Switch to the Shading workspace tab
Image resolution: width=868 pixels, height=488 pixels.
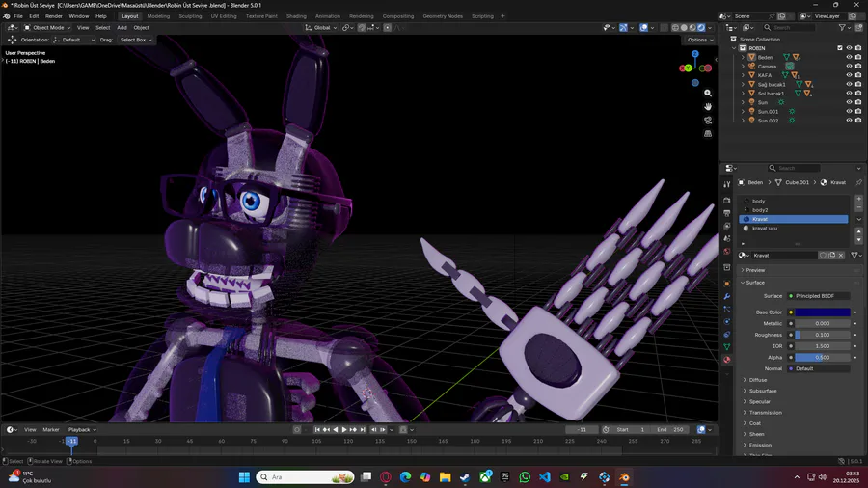pos(296,16)
